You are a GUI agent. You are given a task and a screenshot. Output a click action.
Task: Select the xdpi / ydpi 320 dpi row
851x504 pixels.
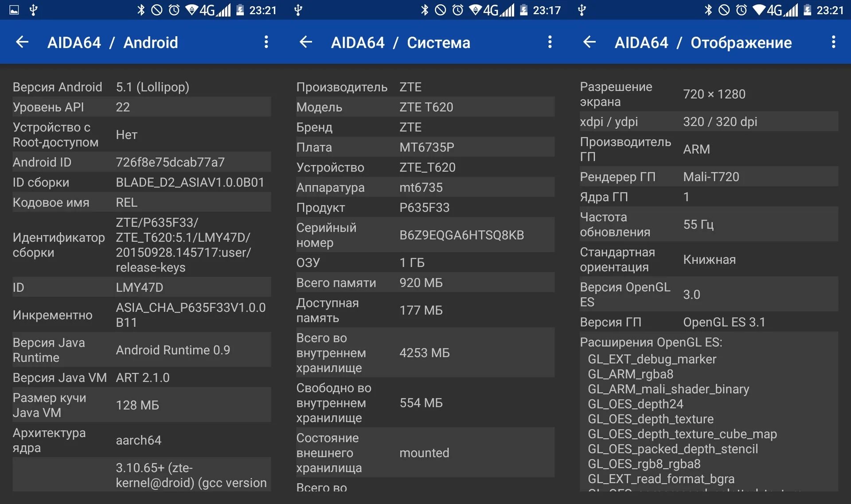pos(709,121)
